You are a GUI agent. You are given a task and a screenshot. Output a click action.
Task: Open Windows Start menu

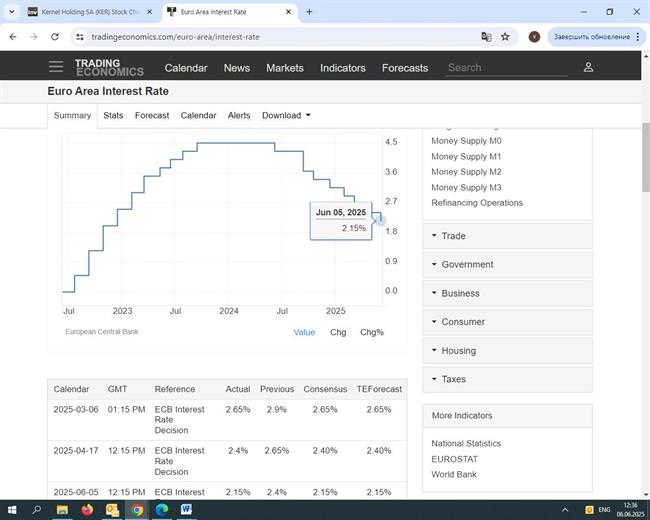pyautogui.click(x=12, y=510)
